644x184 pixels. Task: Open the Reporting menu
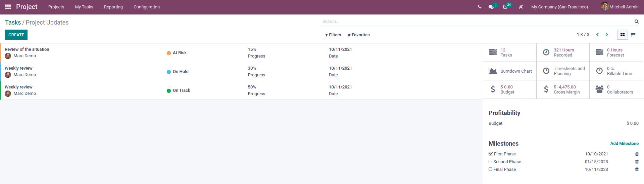pyautogui.click(x=113, y=7)
